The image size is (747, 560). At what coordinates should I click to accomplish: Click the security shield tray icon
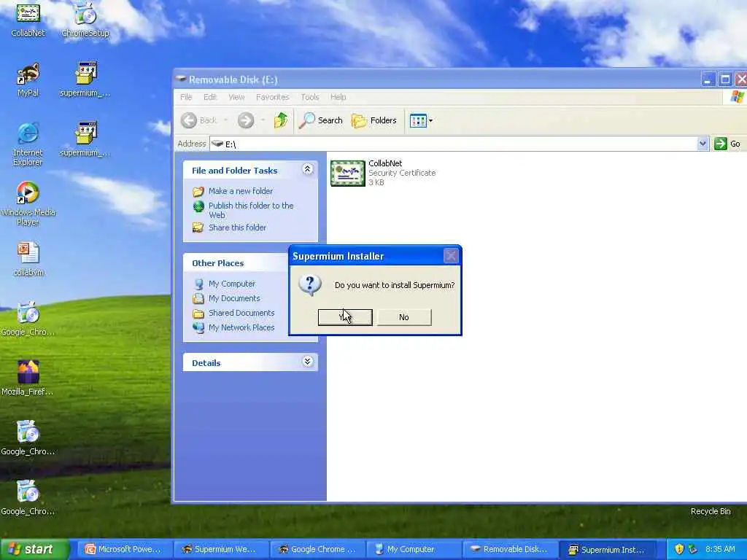pyautogui.click(x=679, y=549)
